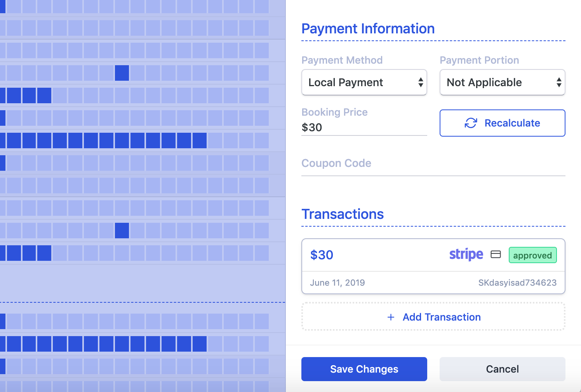The image size is (581, 392).
Task: Click the plus icon in Add Transaction
Action: coord(390,317)
